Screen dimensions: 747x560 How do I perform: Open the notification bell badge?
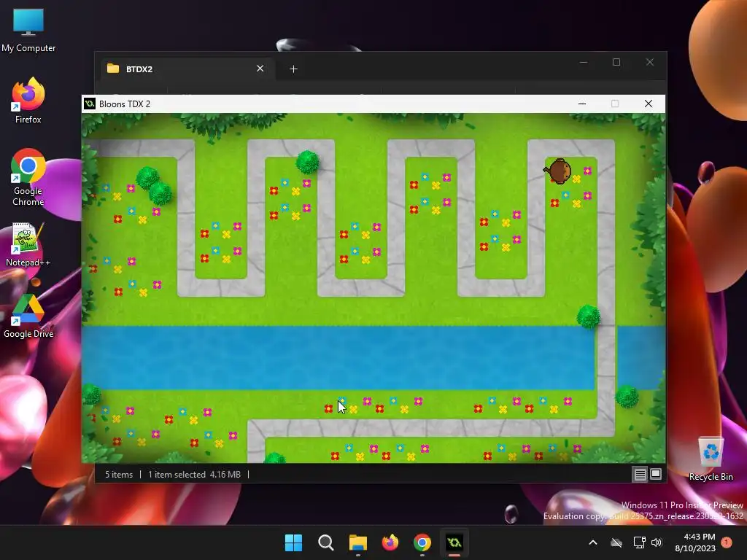coord(727,542)
